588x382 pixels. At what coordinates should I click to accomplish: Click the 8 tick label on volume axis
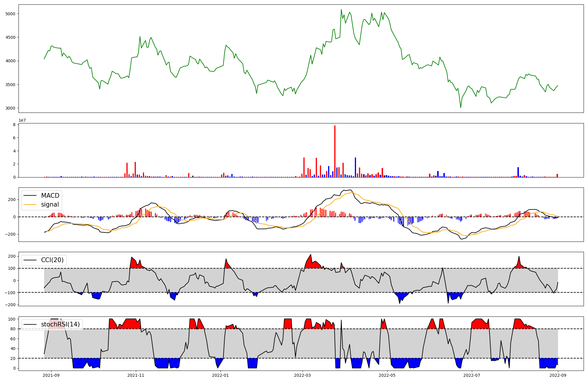[x=14, y=125]
